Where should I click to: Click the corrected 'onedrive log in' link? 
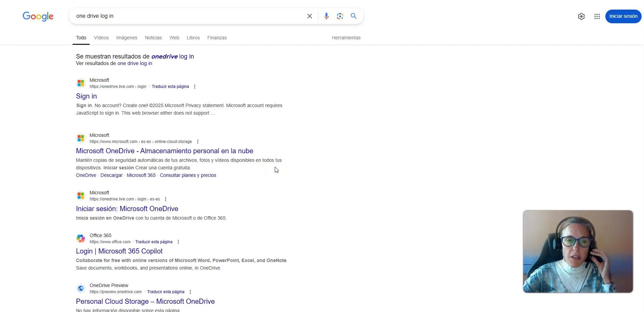point(172,56)
